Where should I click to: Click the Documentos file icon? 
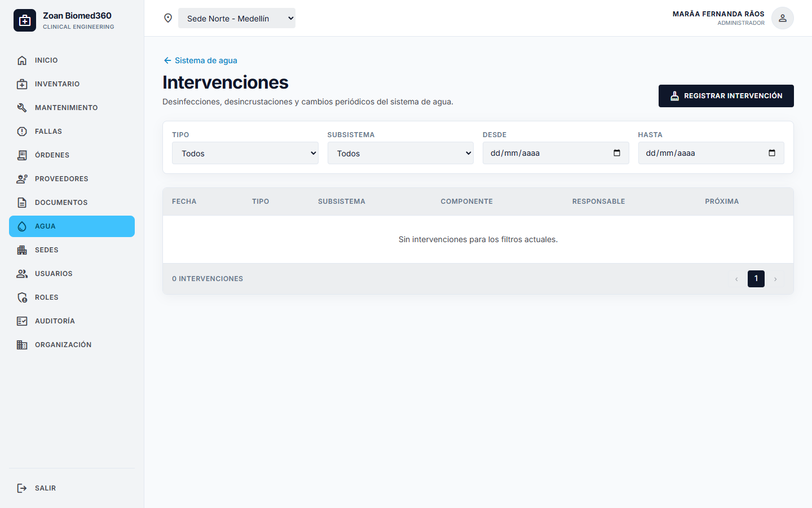coord(22,203)
